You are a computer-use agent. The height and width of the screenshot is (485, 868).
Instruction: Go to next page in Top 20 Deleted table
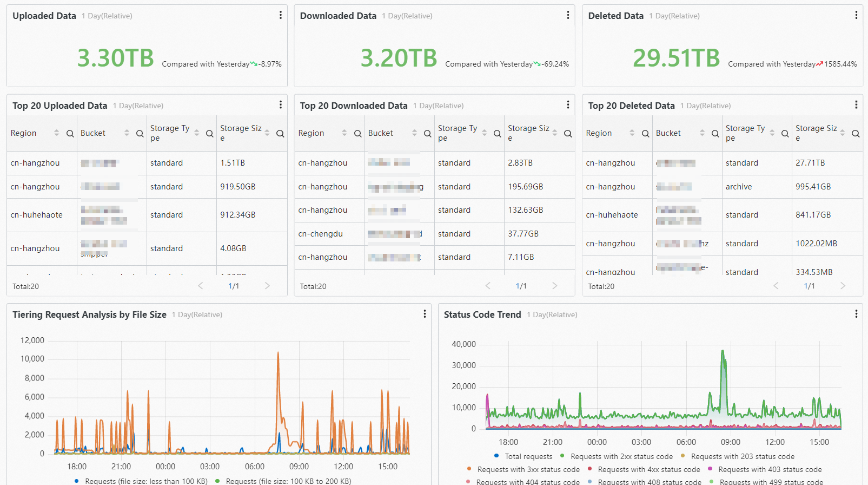(843, 286)
